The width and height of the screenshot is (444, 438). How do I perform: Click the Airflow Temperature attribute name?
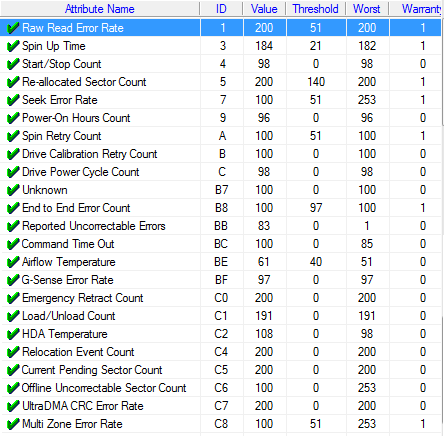pos(69,262)
